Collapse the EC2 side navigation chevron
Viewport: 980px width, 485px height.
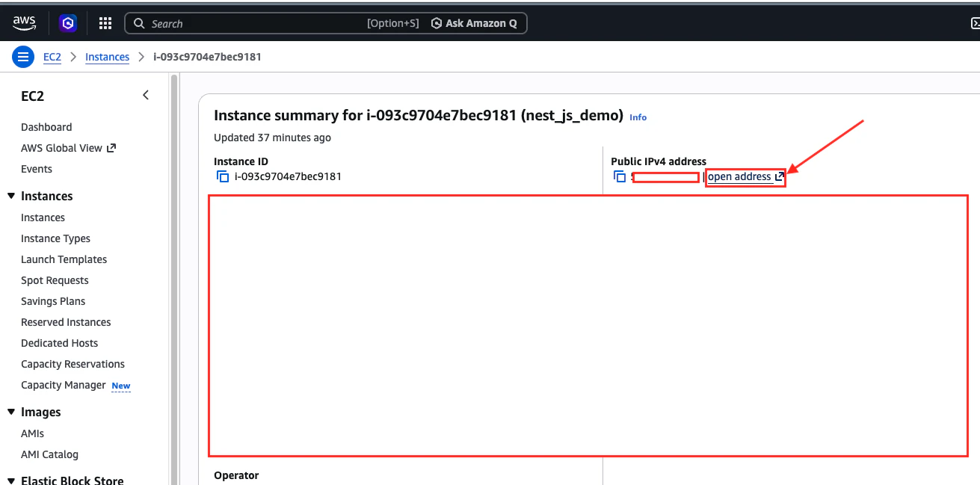coord(146,95)
